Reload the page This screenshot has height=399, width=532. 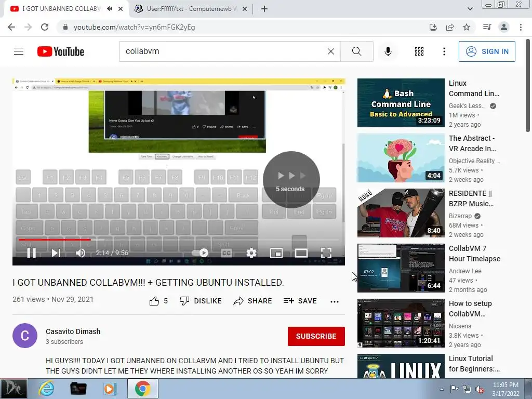(45, 27)
